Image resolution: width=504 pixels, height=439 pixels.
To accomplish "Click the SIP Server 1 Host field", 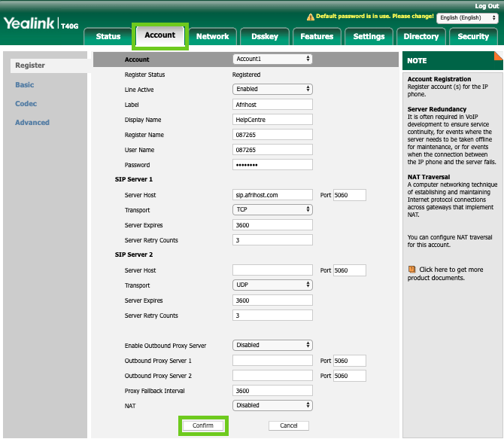I will click(x=272, y=195).
